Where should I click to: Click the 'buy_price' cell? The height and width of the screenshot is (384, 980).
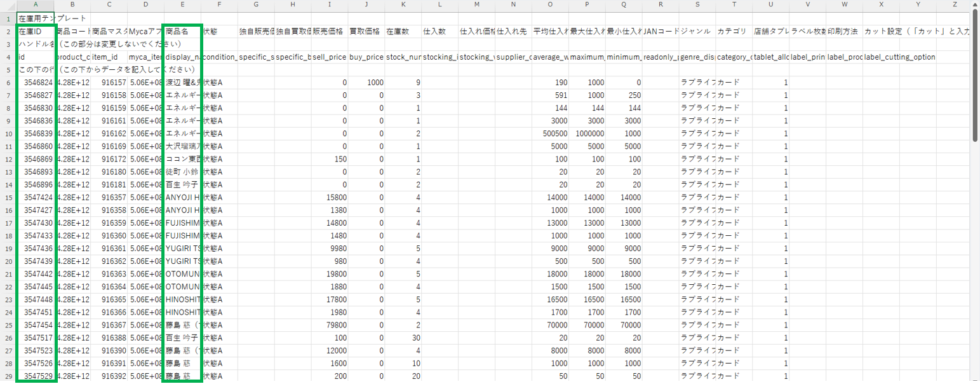[x=366, y=57]
